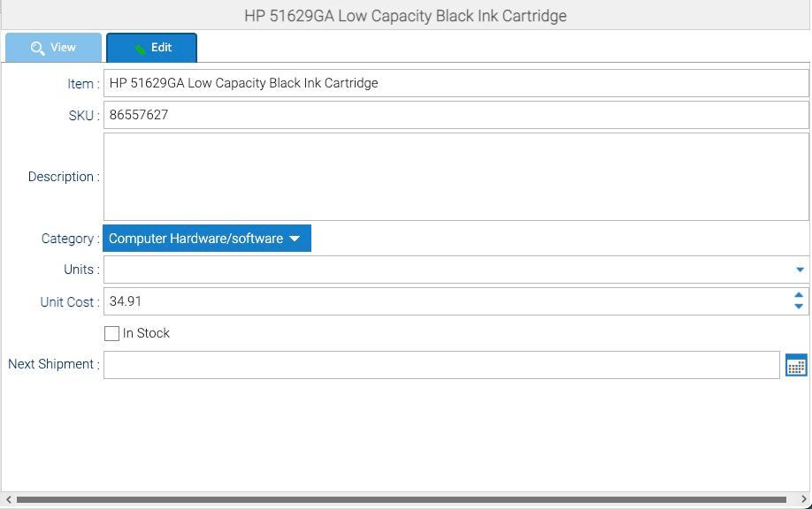Click the 'Next Shipment :' field label
Viewport: 812px width, 509px height.
[x=54, y=364]
